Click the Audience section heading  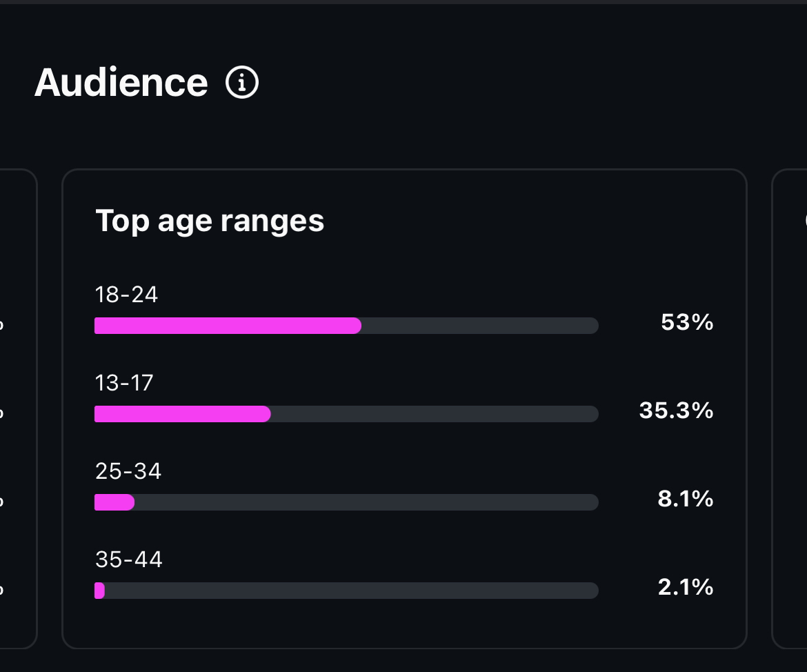point(121,83)
